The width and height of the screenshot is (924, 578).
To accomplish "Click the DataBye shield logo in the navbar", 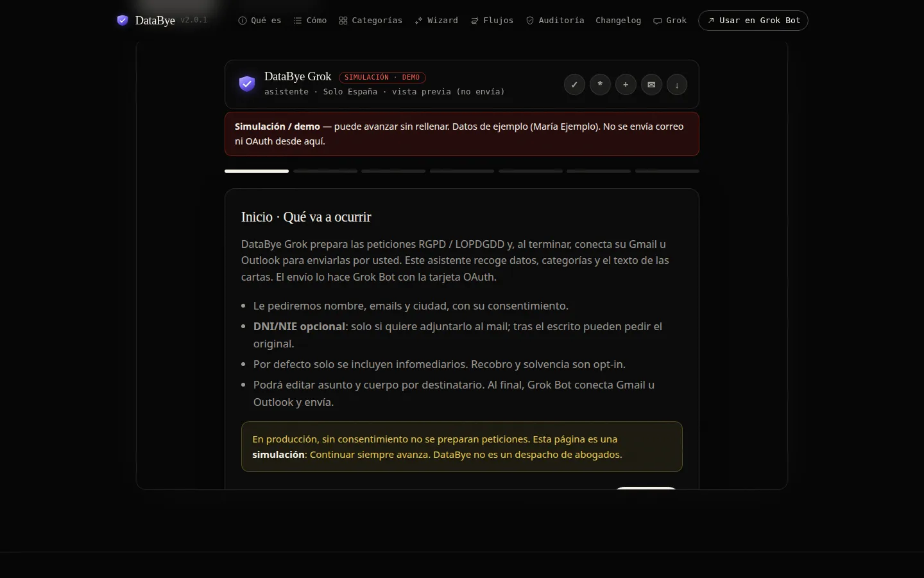I will point(123,20).
